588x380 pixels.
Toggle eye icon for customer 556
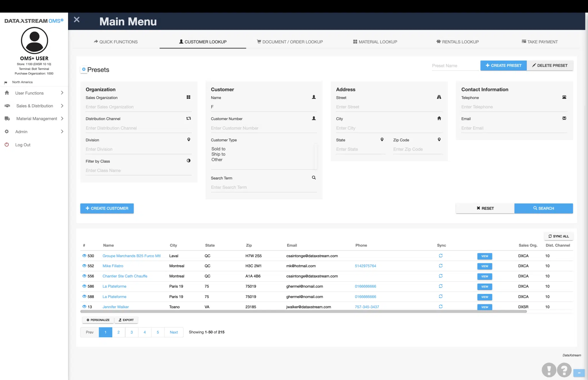pos(84,276)
